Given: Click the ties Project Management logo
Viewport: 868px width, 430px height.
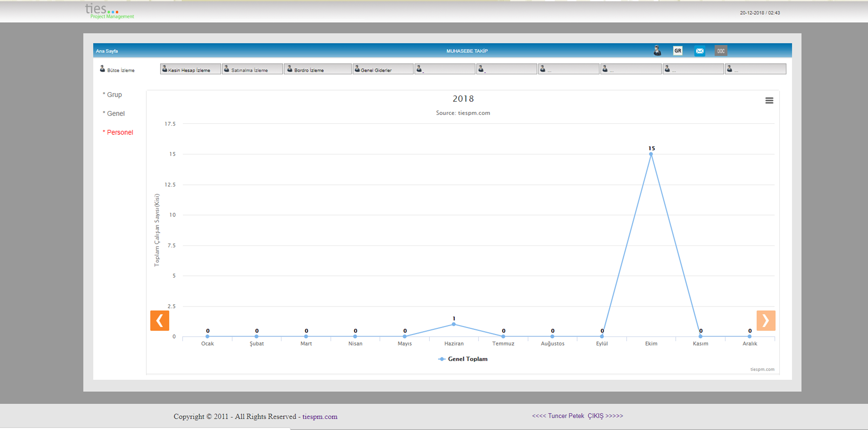Looking at the screenshot, I should click(x=110, y=11).
